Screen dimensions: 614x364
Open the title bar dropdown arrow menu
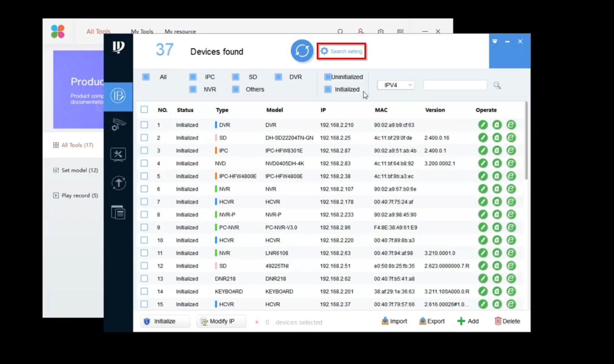coord(495,41)
